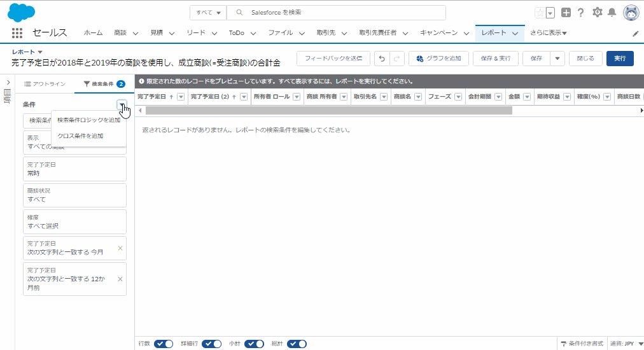The image size is (644, 350).
Task: Open the help question mark icon
Action: pyautogui.click(x=580, y=13)
